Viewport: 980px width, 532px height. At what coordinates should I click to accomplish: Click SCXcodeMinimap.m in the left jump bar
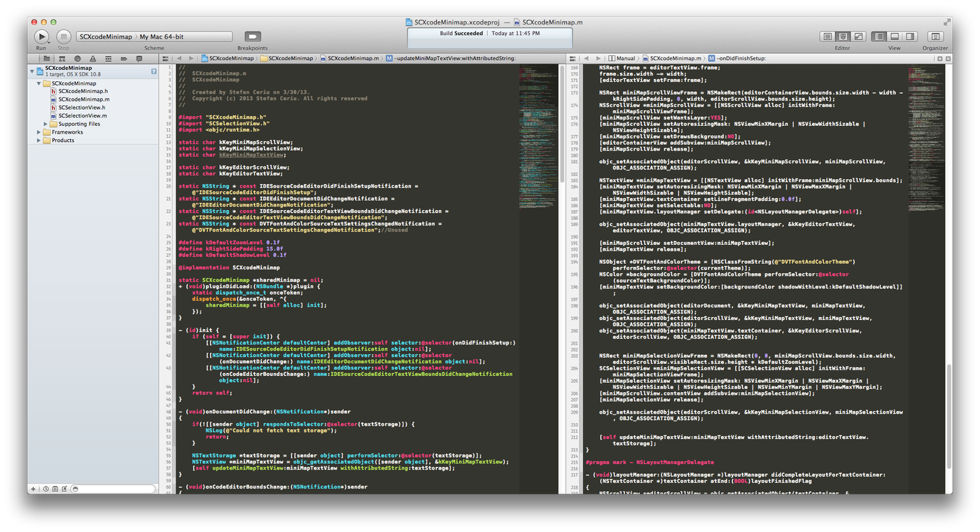349,59
